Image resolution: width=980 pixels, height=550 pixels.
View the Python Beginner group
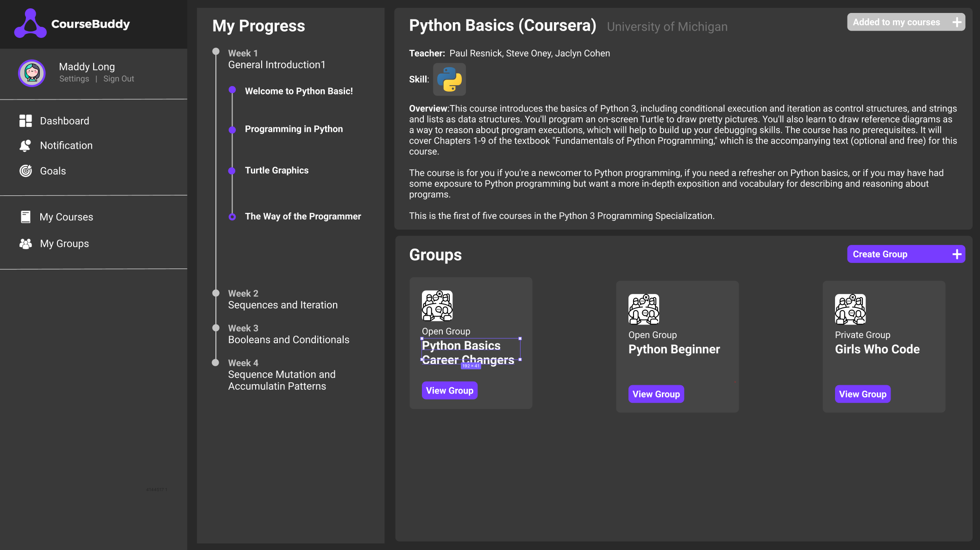tap(656, 394)
